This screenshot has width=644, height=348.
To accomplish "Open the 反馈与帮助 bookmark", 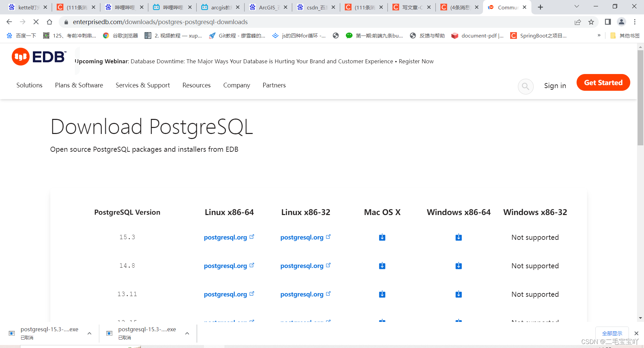I will point(427,36).
